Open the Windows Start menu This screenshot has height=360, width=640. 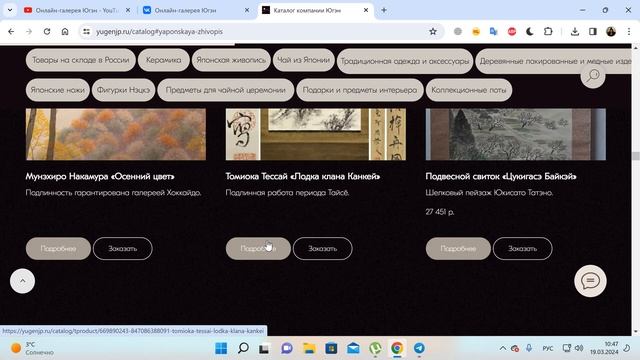221,348
